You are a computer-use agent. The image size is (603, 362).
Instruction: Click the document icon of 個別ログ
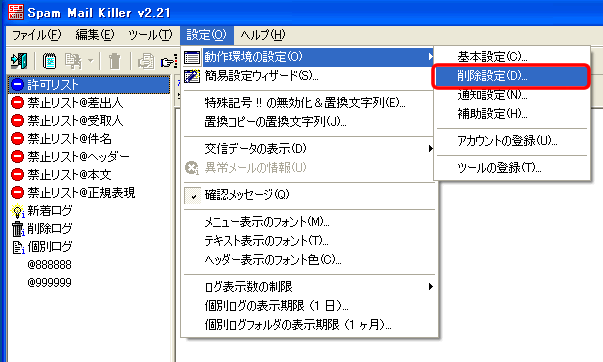pos(18,247)
